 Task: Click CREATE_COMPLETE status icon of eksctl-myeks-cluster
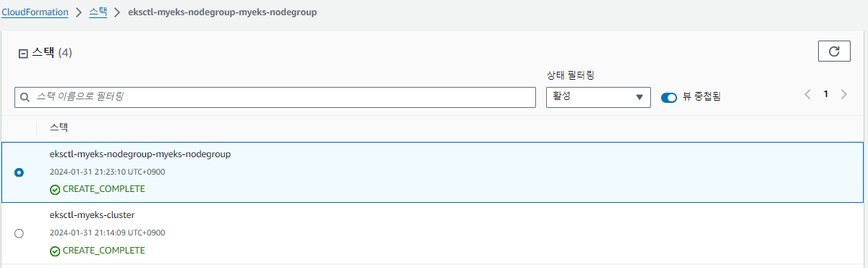pos(55,251)
